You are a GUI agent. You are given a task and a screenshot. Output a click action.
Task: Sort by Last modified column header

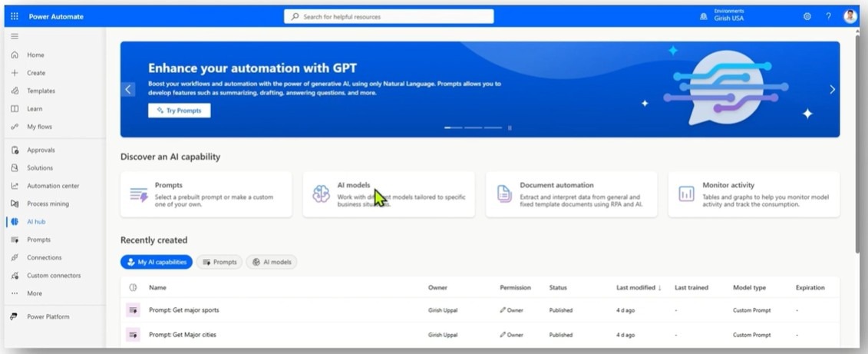pos(638,288)
